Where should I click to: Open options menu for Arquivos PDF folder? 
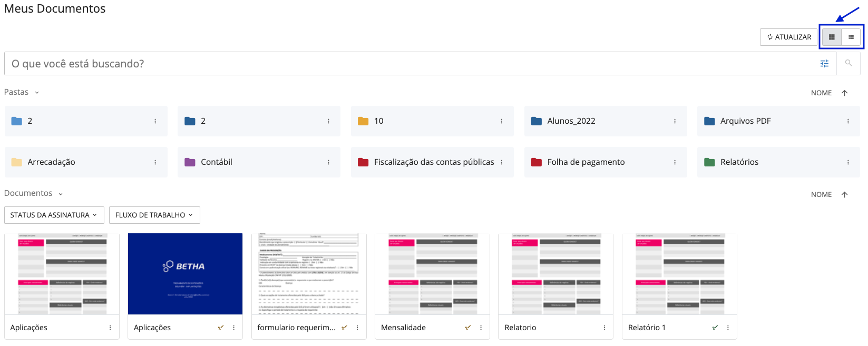click(x=848, y=121)
